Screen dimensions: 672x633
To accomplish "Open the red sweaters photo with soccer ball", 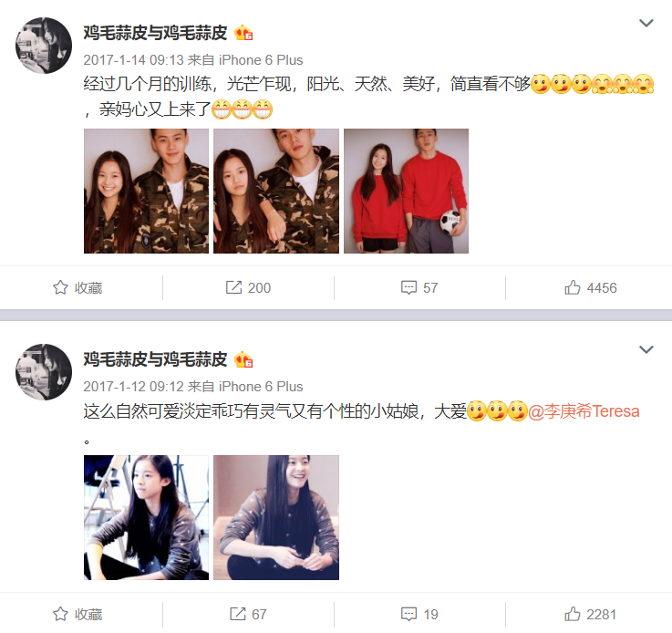I will click(x=406, y=192).
